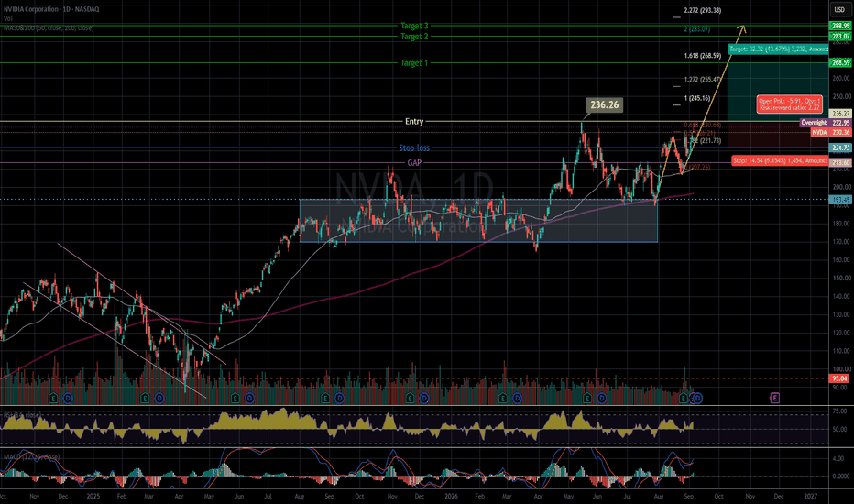Click the 288.95 price axis label

[840, 26]
